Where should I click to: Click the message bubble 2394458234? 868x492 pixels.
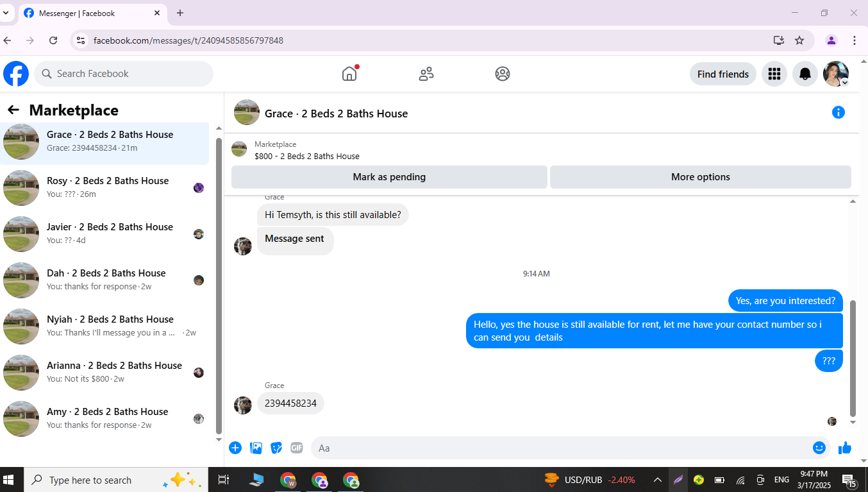coord(290,403)
